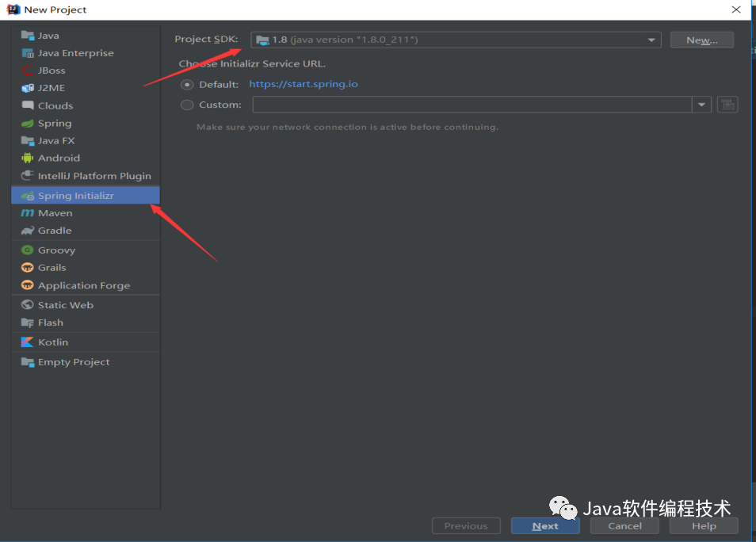Select the Groovy label
Screen dimensions: 756x542
57,250
